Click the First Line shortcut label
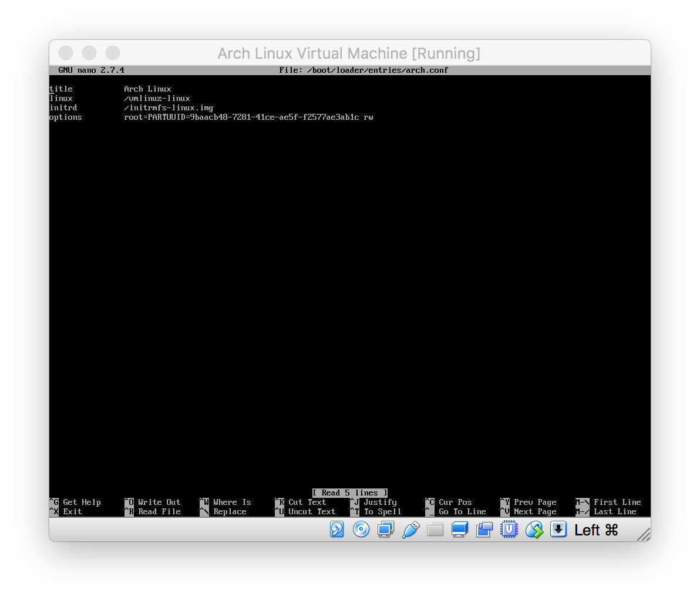This screenshot has width=700, height=600. point(617,502)
